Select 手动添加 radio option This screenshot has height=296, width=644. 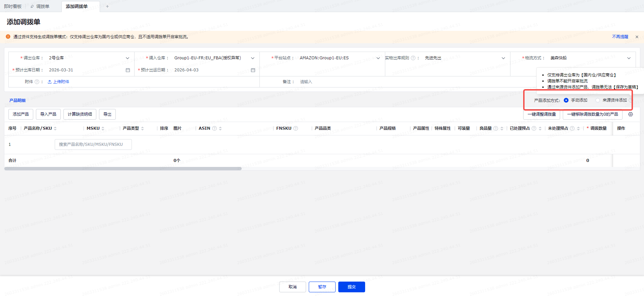tap(566, 100)
